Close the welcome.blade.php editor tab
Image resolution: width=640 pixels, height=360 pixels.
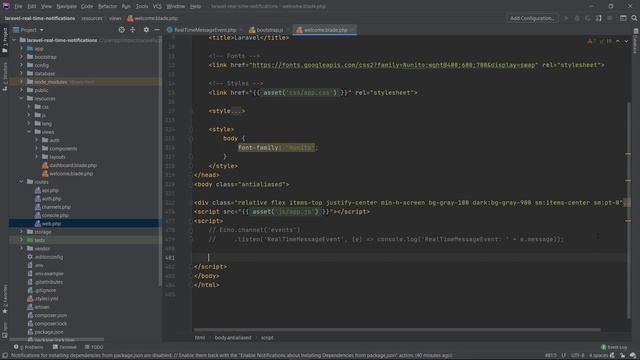tap(352, 30)
